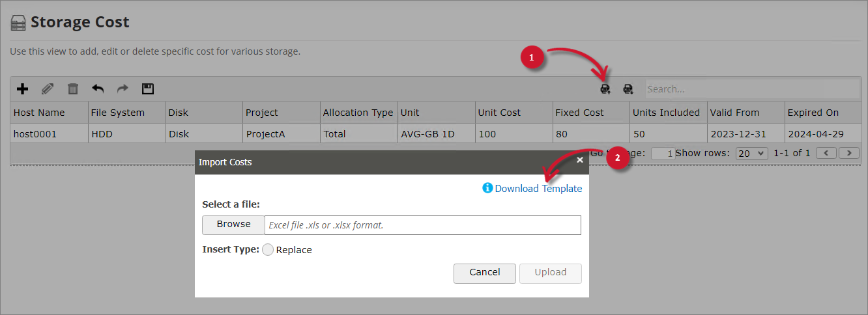
Task: Go to the next page arrow
Action: click(x=849, y=154)
